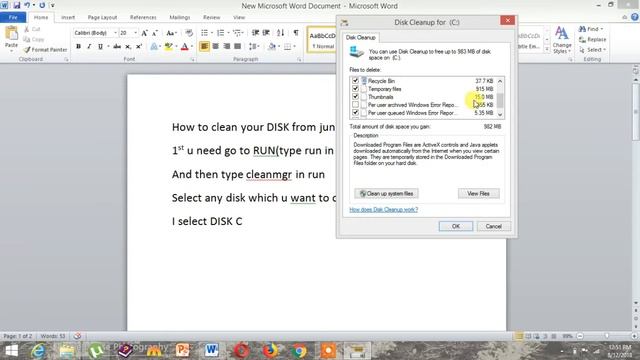The height and width of the screenshot is (360, 640).
Task: Open the underline style dropdown arrow
Action: 108,47
